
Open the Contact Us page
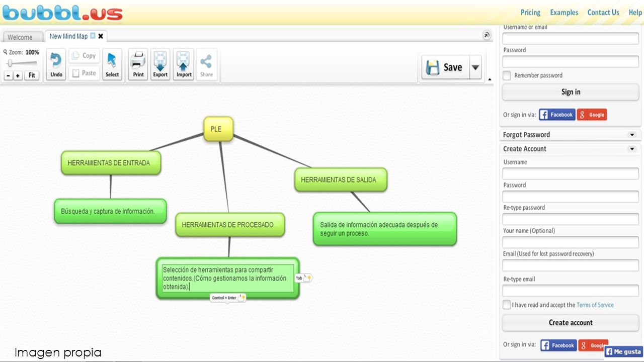point(603,13)
